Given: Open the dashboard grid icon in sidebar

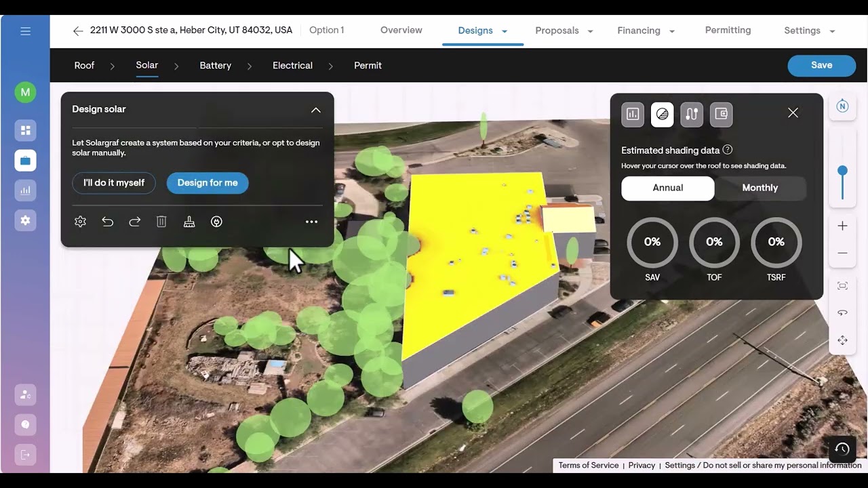Looking at the screenshot, I should tap(25, 130).
